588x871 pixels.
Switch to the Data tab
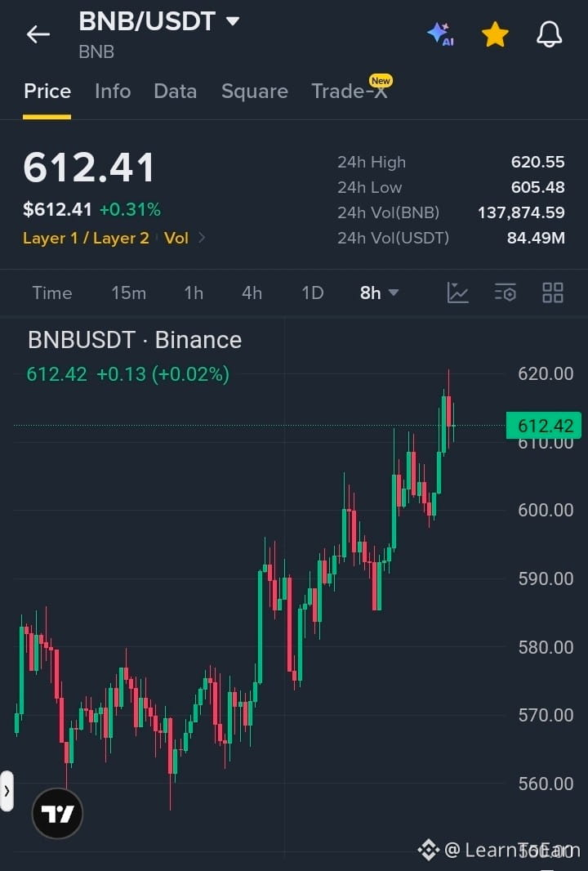coord(175,91)
